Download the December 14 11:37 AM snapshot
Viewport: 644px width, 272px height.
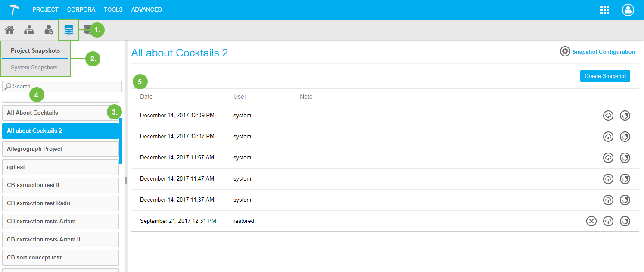608,200
